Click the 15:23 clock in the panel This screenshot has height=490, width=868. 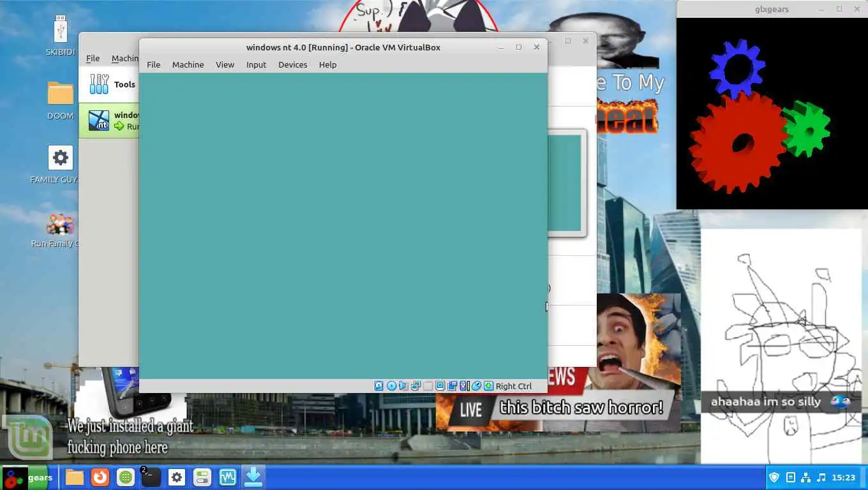pos(844,477)
